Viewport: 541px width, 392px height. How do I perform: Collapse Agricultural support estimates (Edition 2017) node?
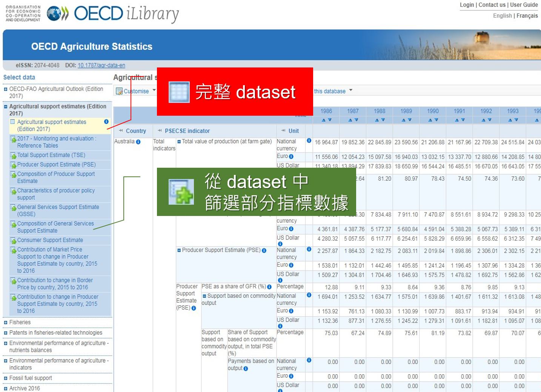[6, 107]
